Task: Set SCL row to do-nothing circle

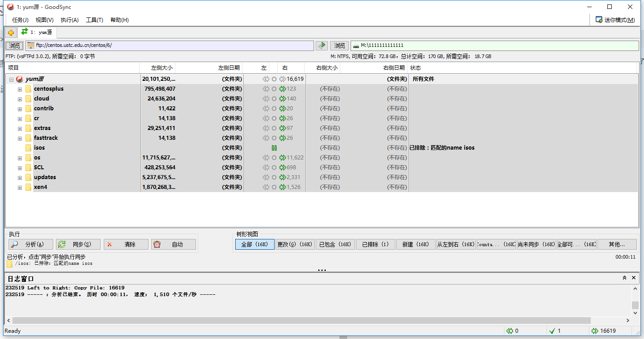Action: coord(274,167)
